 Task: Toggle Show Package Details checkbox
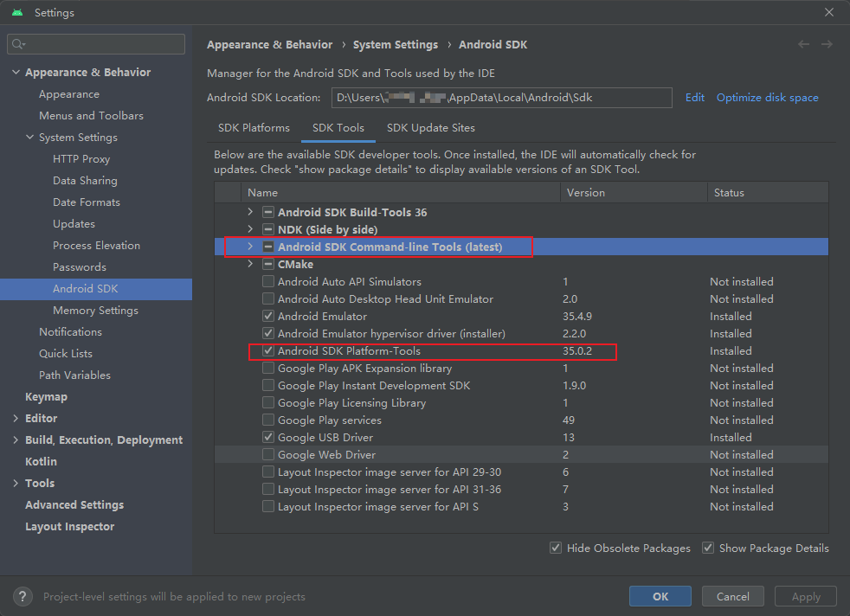[708, 549]
